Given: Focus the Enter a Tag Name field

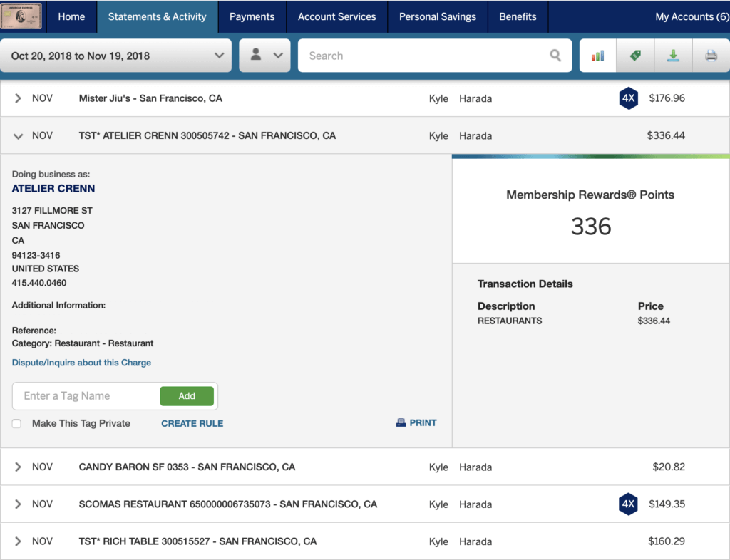Looking at the screenshot, I should 88,396.
